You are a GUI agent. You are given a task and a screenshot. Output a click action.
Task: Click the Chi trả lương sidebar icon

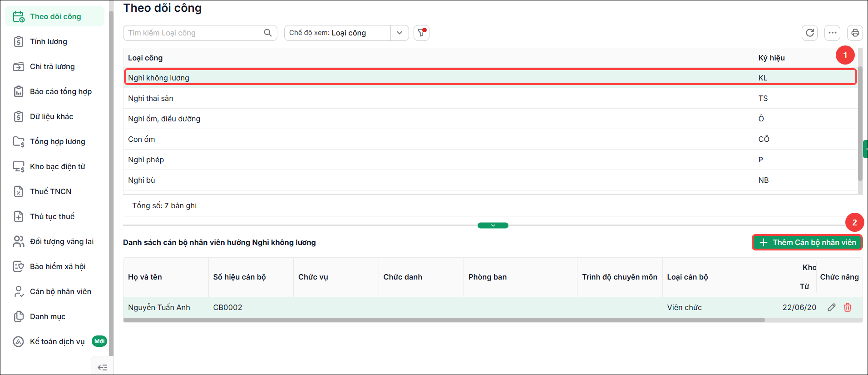19,66
